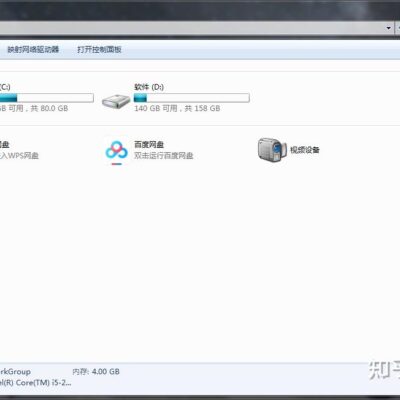Click 映射网络驱动器 in the toolbar

coord(33,50)
